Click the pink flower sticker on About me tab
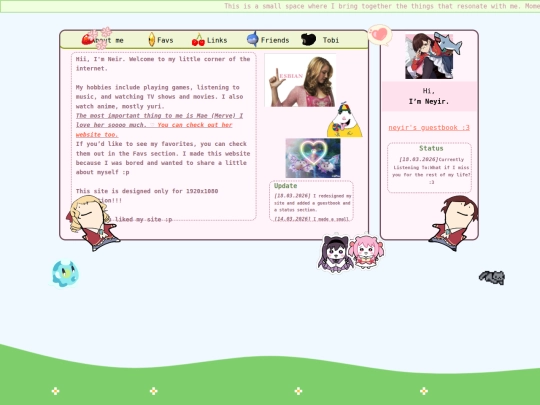The image size is (540, 405). (x=101, y=38)
